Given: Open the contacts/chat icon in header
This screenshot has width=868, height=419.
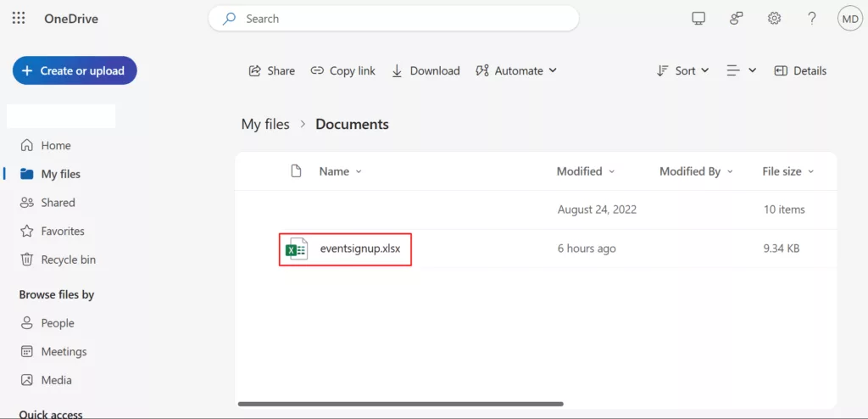Looking at the screenshot, I should pos(737,19).
